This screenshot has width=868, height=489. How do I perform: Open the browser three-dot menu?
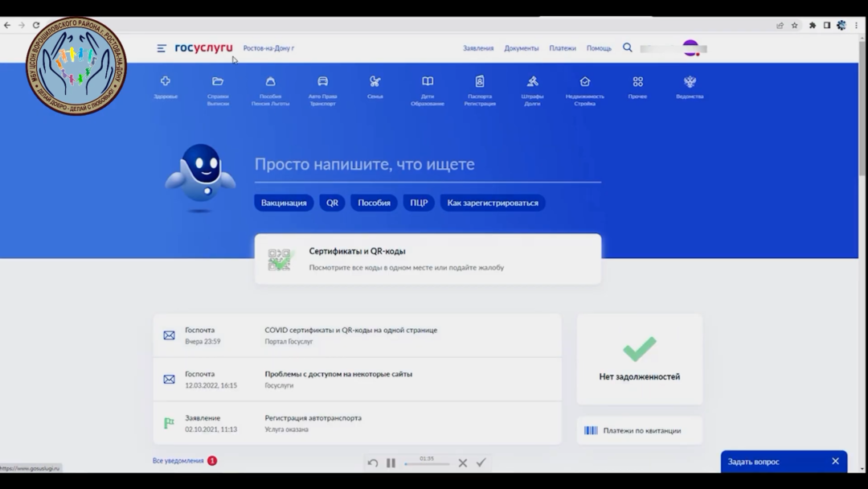[x=857, y=25]
